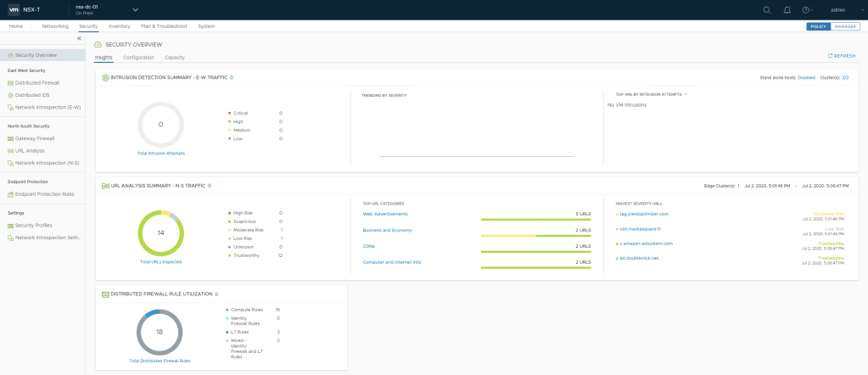The image size is (868, 375).
Task: Click info icon beside Intrusion Detection Summary
Action: (232, 77)
